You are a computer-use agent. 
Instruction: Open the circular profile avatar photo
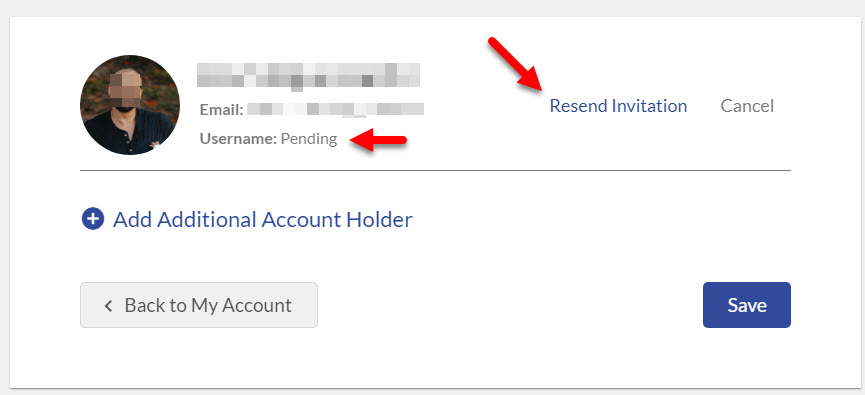(x=130, y=105)
